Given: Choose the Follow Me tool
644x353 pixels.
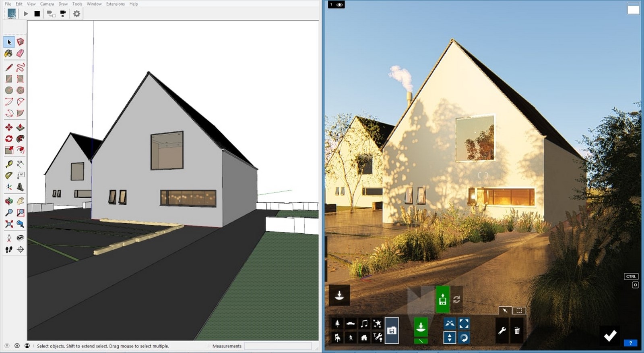Looking at the screenshot, I should coord(20,139).
